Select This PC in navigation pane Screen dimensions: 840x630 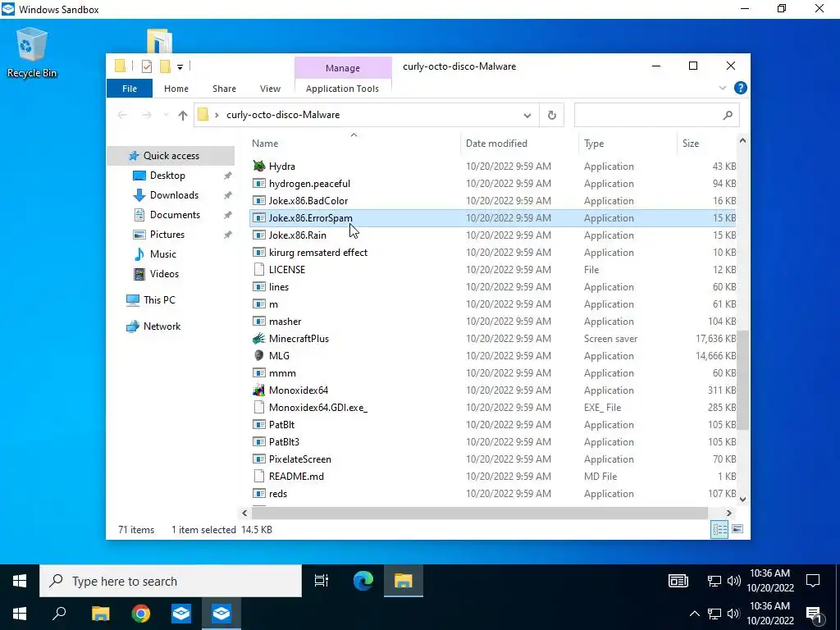pos(159,300)
